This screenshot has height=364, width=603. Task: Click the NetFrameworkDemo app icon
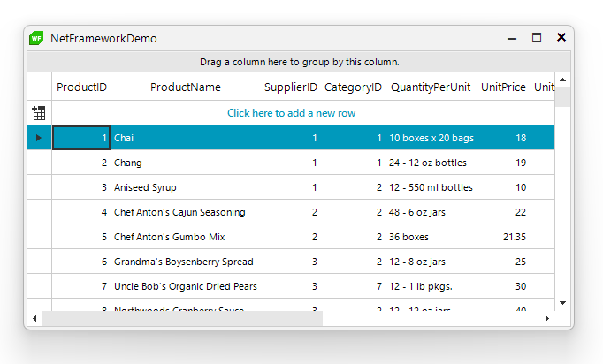36,38
